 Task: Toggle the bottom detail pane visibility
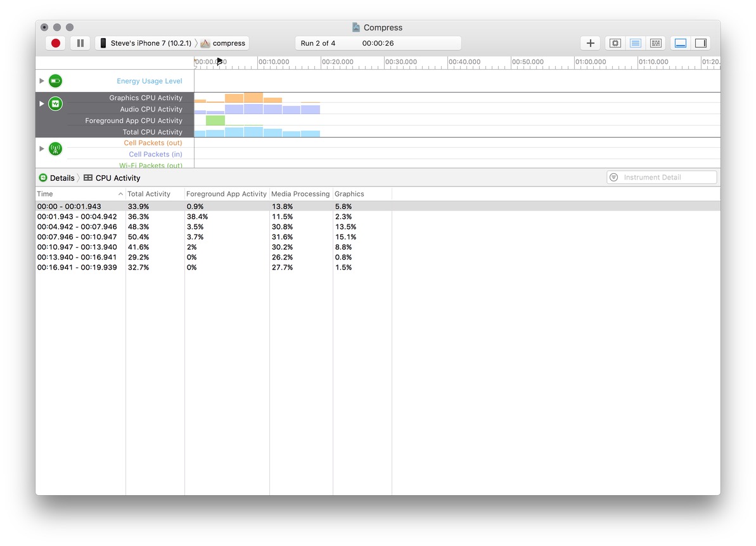(x=681, y=43)
